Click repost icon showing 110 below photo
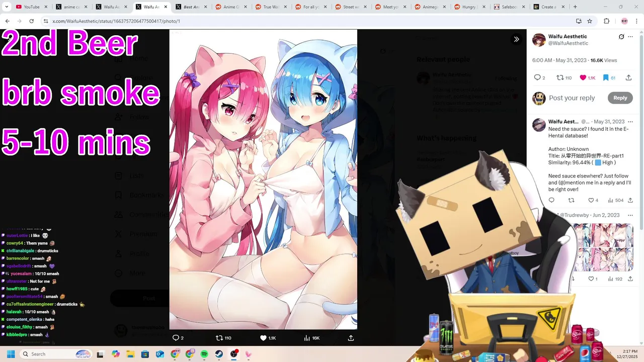644x362 pixels. (x=219, y=338)
